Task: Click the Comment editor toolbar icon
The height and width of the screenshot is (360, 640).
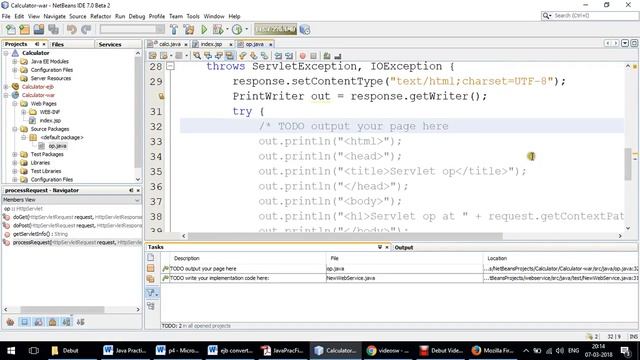Action: click(327, 56)
